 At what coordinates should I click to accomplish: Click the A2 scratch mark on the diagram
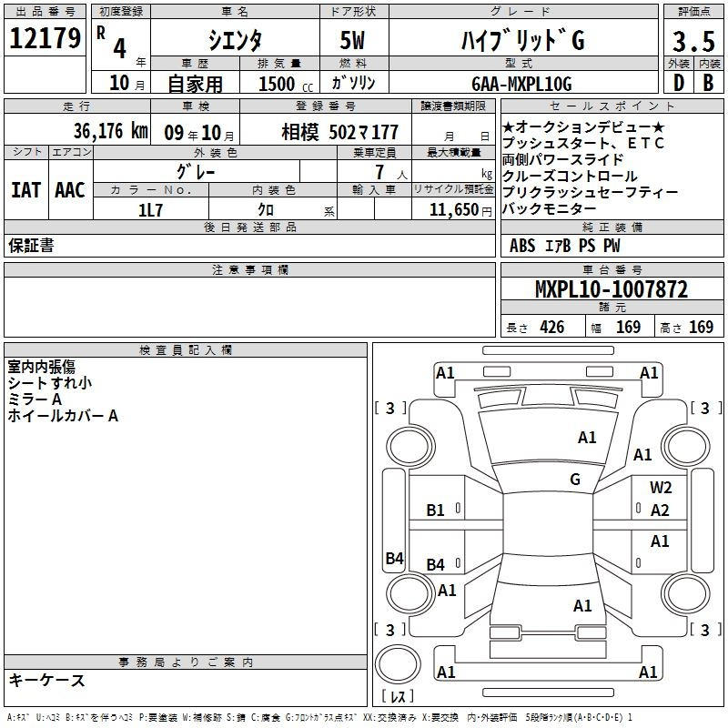pyautogui.click(x=661, y=511)
